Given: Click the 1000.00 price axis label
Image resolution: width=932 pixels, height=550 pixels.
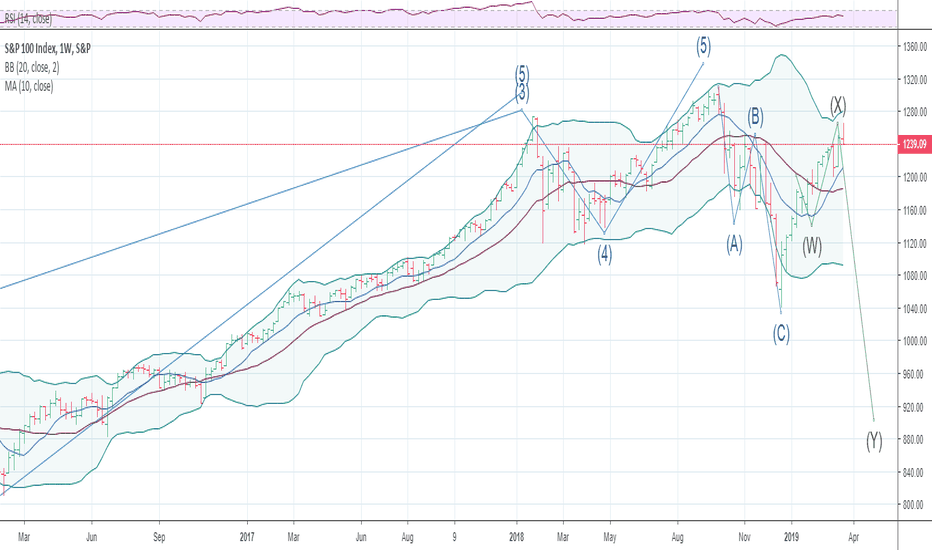Looking at the screenshot, I should pyautogui.click(x=915, y=341).
